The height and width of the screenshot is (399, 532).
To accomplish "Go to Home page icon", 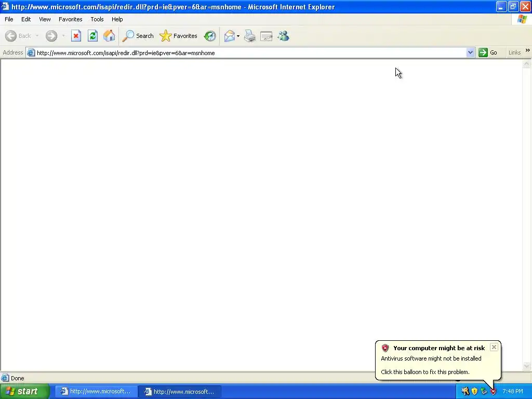I will 109,36.
